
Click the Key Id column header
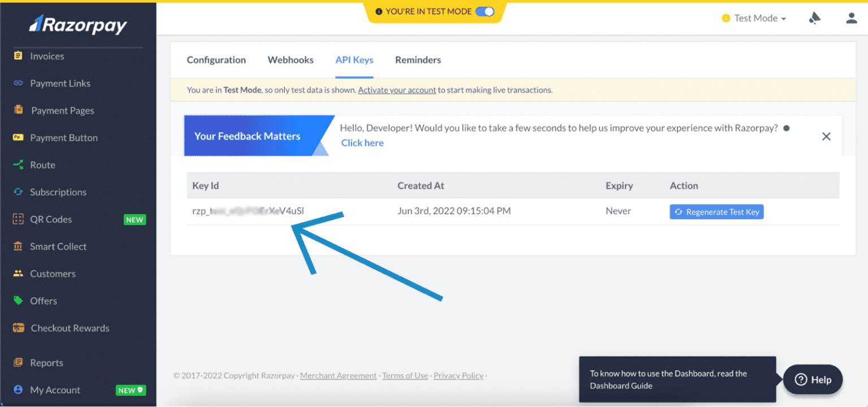click(x=205, y=185)
